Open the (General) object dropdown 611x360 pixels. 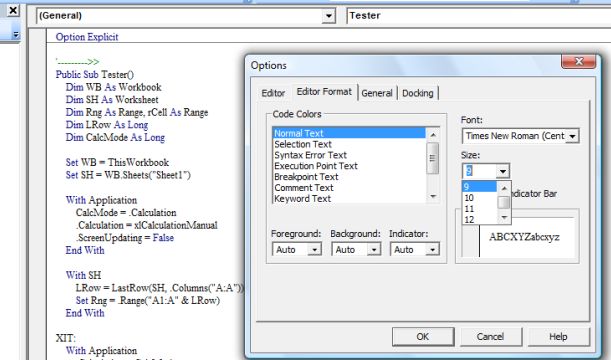[329, 16]
